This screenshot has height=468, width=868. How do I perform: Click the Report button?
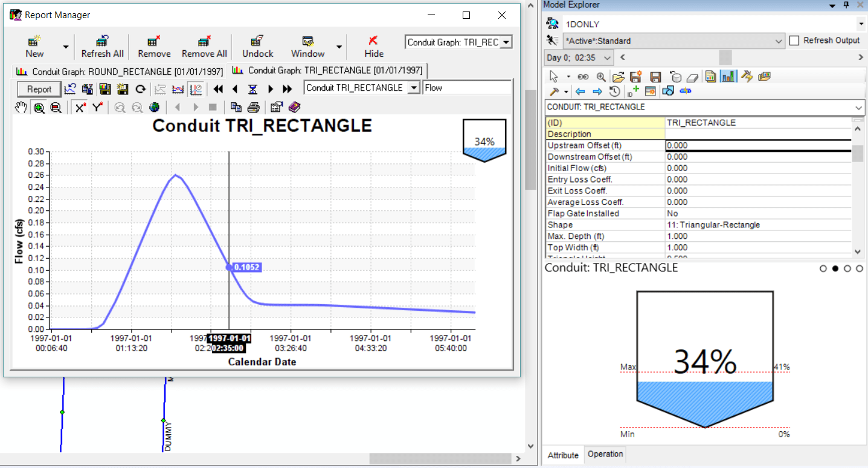(39, 89)
